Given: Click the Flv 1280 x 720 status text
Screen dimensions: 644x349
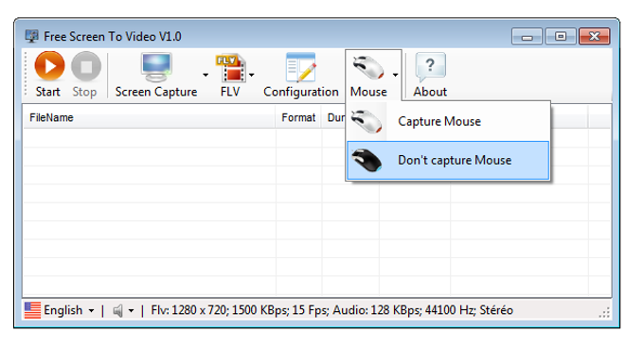Looking at the screenshot, I should 331,310.
